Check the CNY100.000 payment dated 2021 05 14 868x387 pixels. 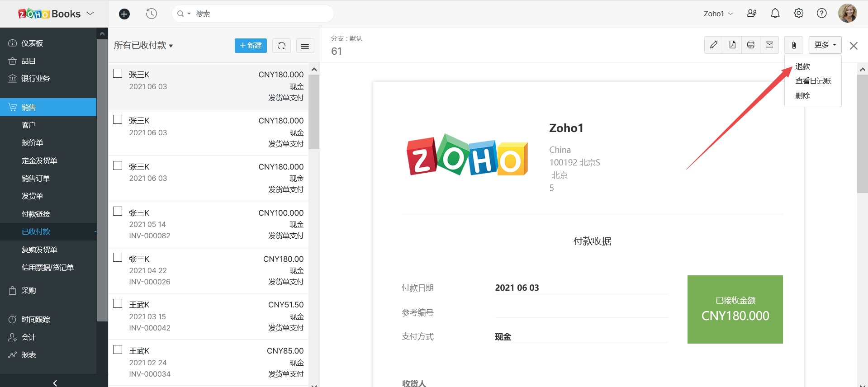click(x=118, y=212)
